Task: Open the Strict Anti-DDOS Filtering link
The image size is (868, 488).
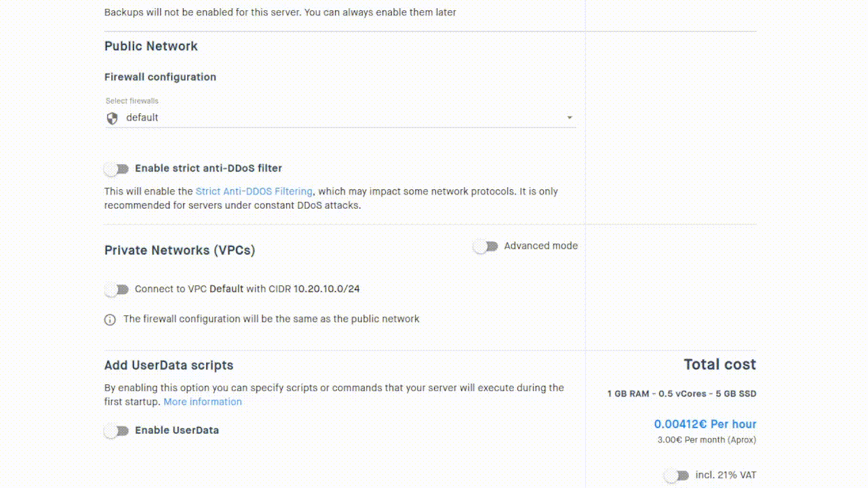Action: [254, 192]
